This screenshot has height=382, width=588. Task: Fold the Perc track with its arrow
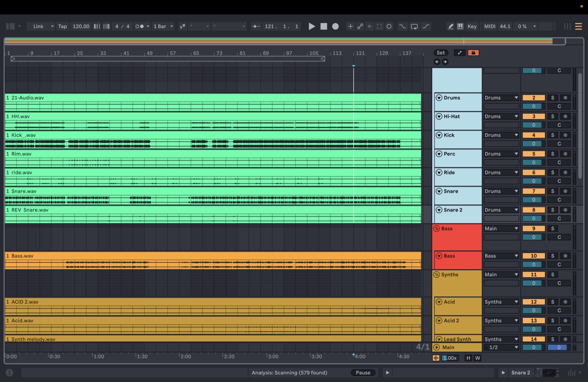click(439, 154)
